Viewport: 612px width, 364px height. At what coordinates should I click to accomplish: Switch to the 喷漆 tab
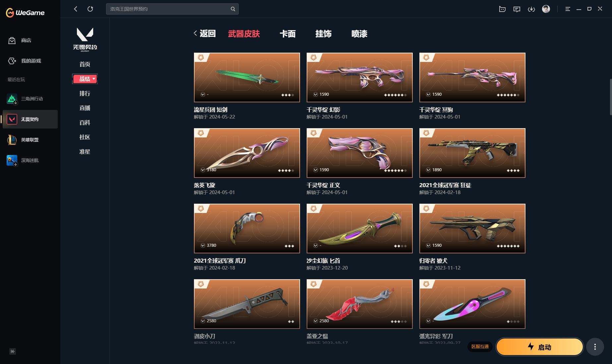pos(359,34)
